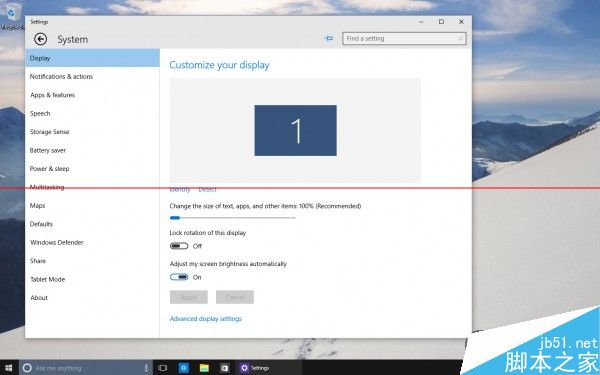This screenshot has width=600, height=375.
Task: Select the Display category
Action: point(92,58)
